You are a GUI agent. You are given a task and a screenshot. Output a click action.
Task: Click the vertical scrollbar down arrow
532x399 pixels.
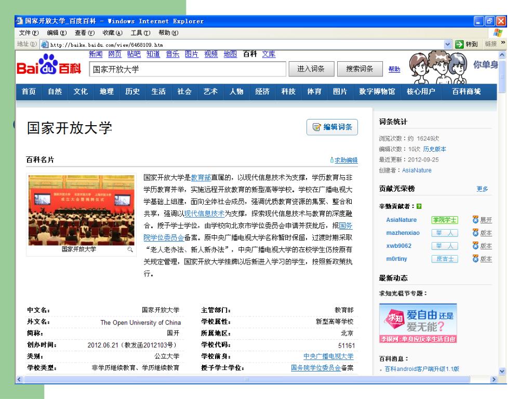pyautogui.click(x=502, y=371)
